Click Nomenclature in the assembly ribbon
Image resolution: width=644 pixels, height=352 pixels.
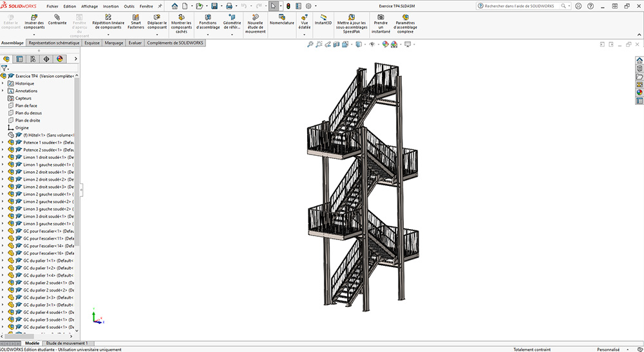pos(281,19)
